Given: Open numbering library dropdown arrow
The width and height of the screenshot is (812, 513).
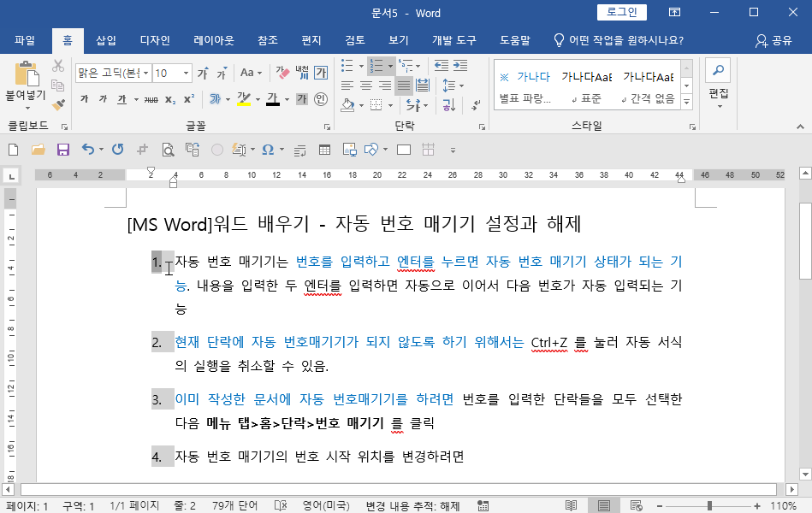Looking at the screenshot, I should [x=390, y=66].
